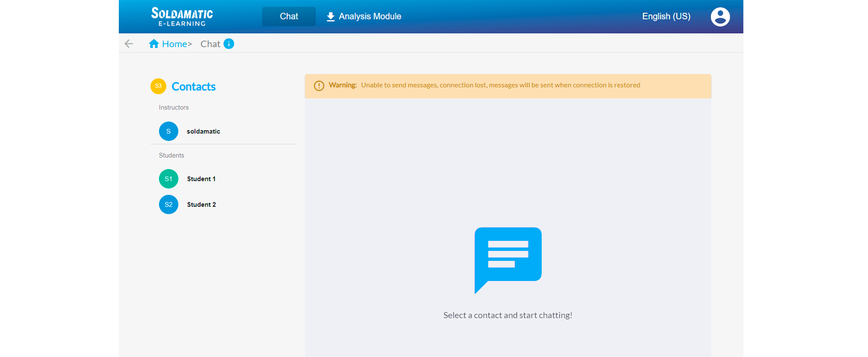Open the English (US) language selector
The width and height of the screenshot is (868, 357).
(x=666, y=16)
